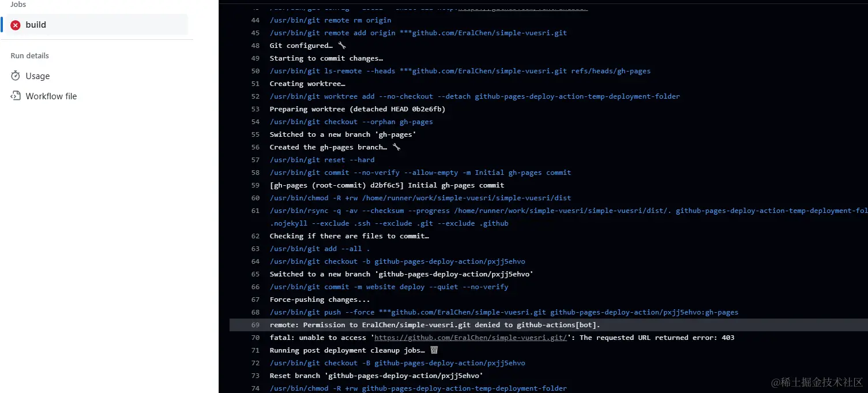Click line number 74 at the log bottom
The height and width of the screenshot is (393, 868).
[x=255, y=388]
